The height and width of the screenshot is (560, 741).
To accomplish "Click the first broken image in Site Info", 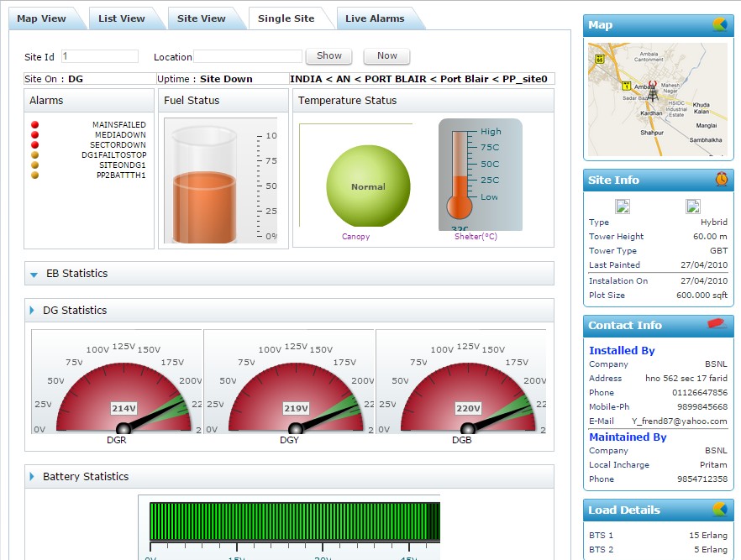I will tap(623, 206).
